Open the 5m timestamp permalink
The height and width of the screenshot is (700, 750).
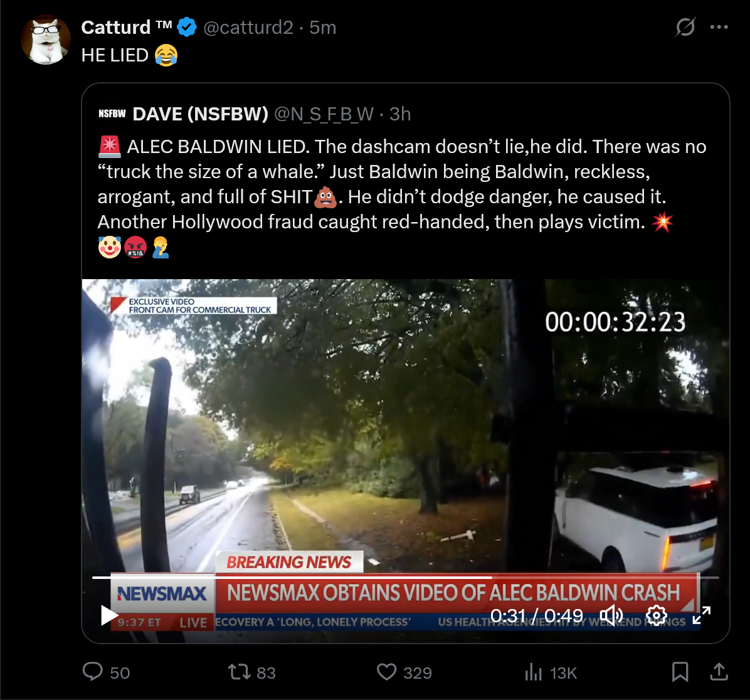coord(323,27)
